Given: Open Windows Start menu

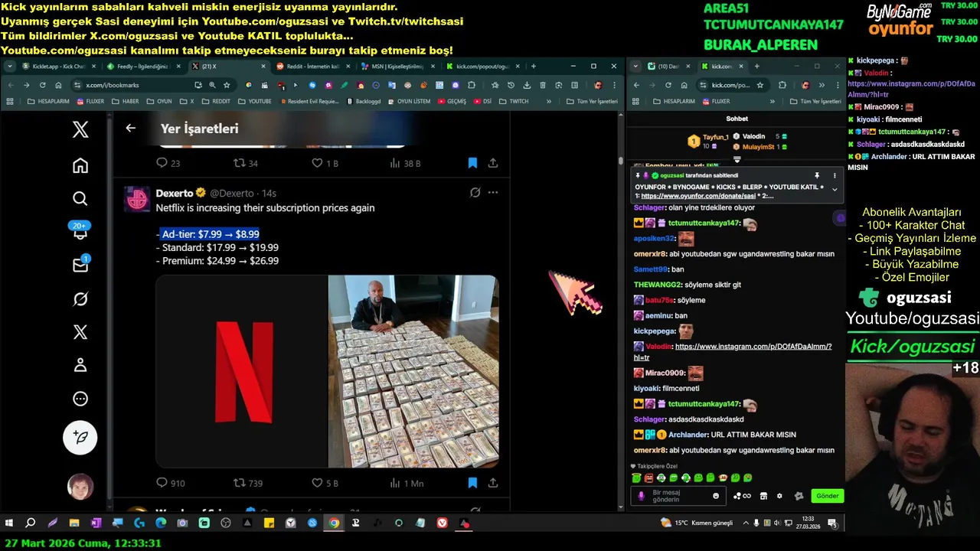Looking at the screenshot, I should point(9,523).
